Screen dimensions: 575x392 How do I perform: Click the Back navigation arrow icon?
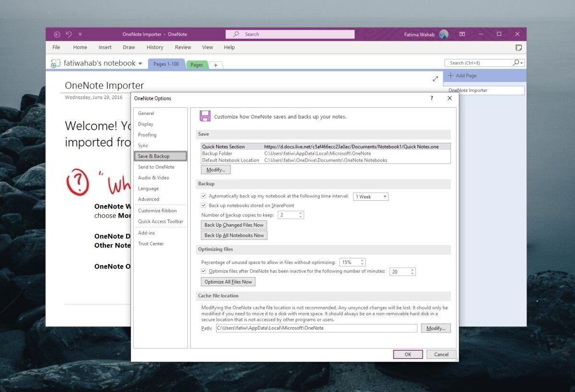[57, 34]
